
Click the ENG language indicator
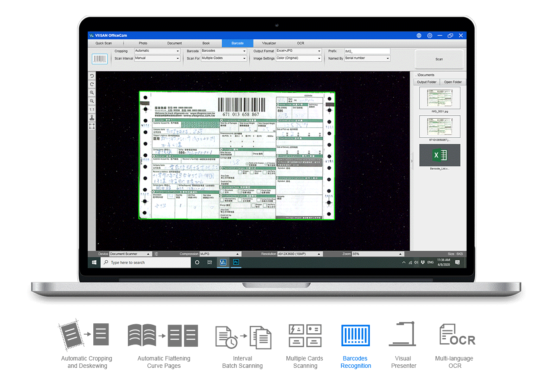(x=430, y=262)
